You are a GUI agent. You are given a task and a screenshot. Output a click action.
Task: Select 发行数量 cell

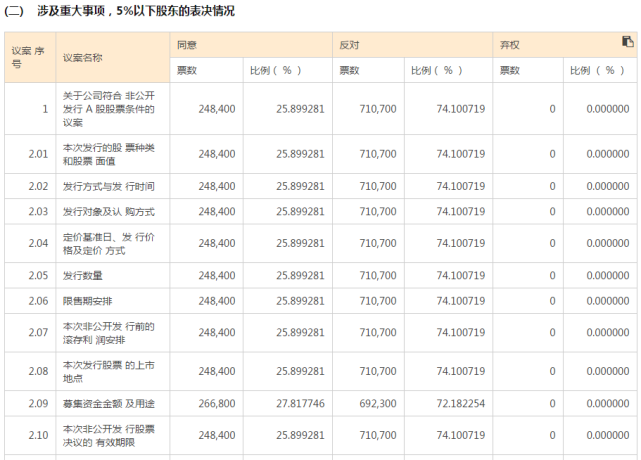[113, 276]
